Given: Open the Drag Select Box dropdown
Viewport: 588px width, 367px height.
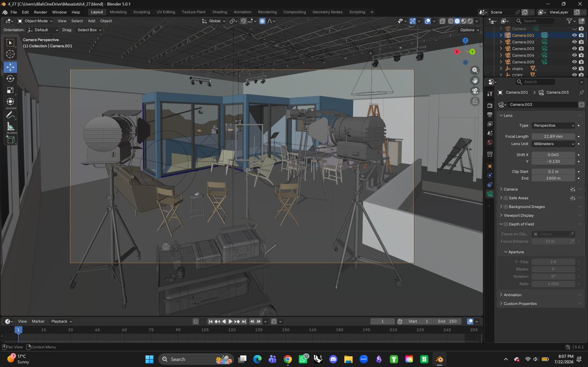Looking at the screenshot, I should click(90, 30).
